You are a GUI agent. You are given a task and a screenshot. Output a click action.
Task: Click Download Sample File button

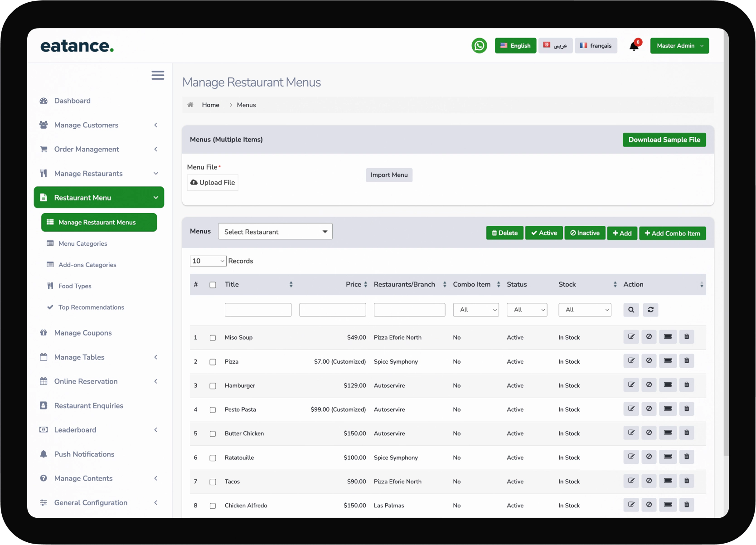click(x=664, y=140)
